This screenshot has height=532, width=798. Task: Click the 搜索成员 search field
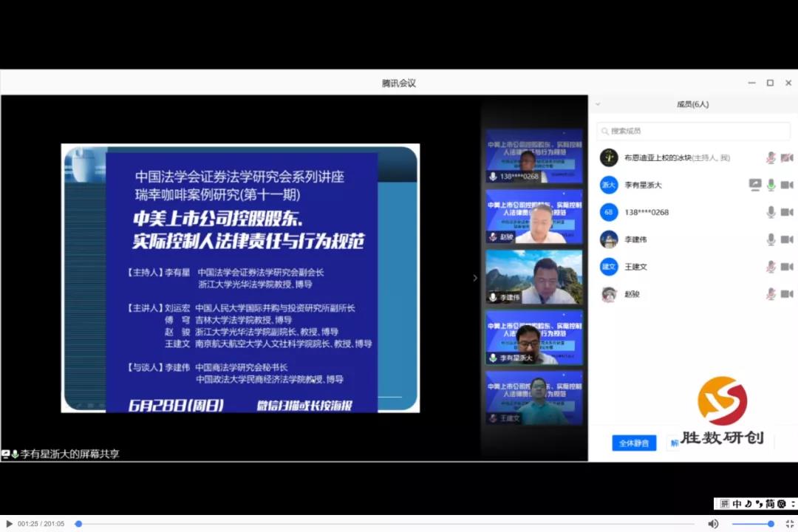click(693, 131)
